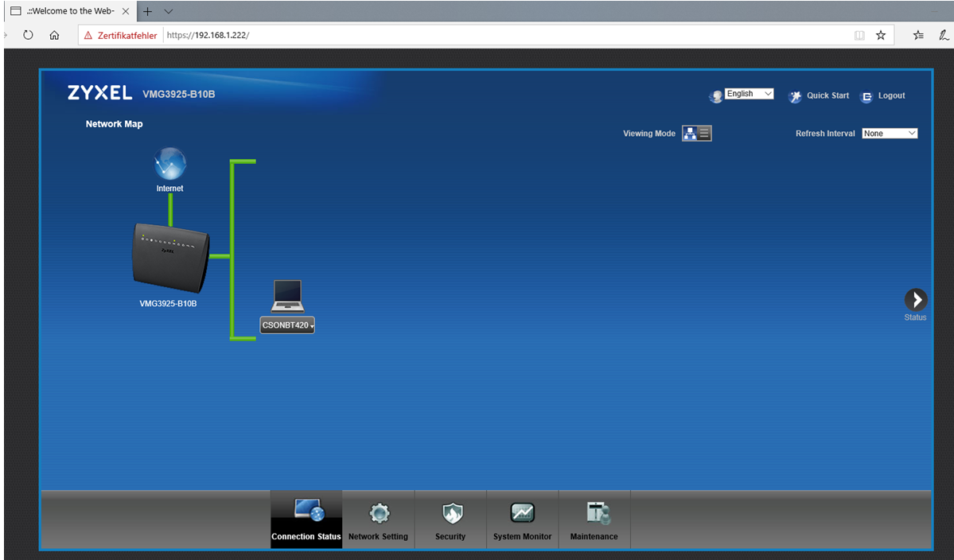Open the English language dropdown
The image size is (954, 560).
749,94
